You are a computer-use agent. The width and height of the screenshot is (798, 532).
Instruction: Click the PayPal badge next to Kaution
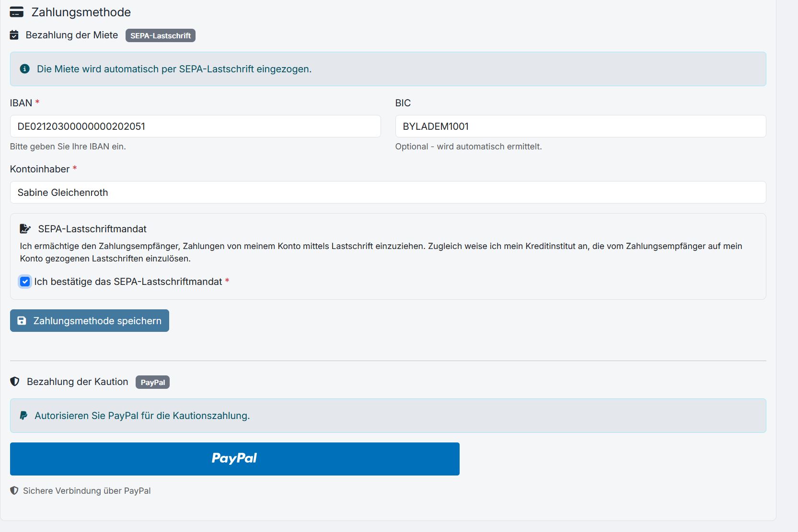click(x=152, y=382)
